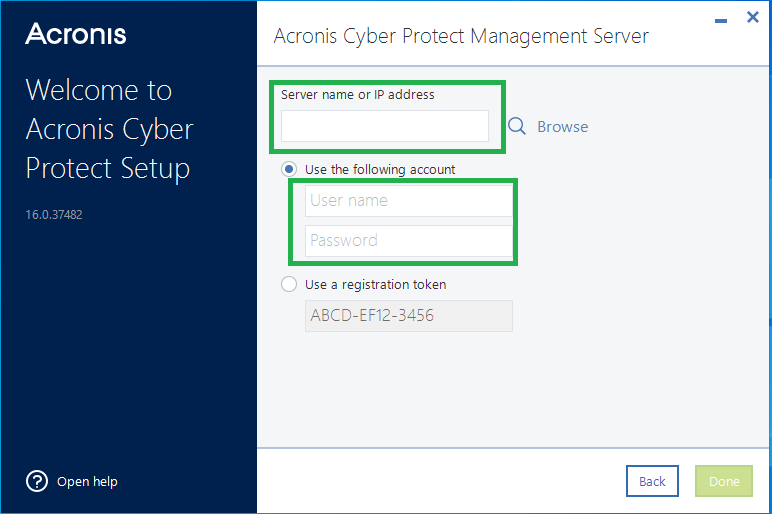
Task: Click into the Password field
Action: point(408,240)
